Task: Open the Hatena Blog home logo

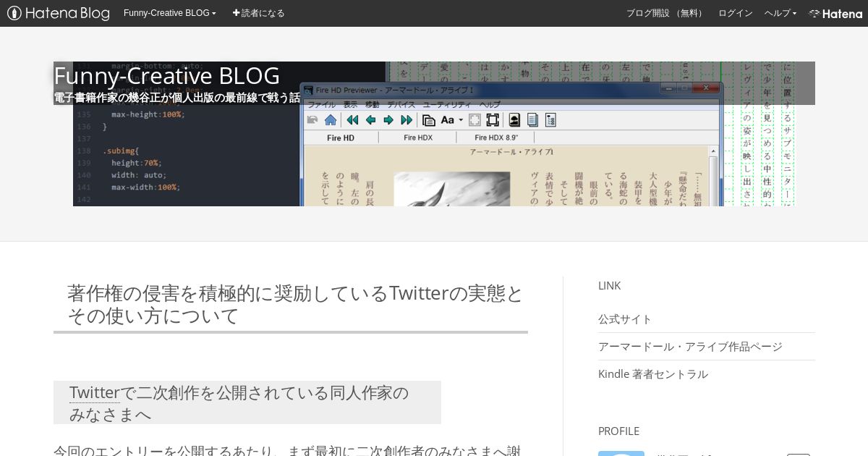Action: click(x=59, y=13)
